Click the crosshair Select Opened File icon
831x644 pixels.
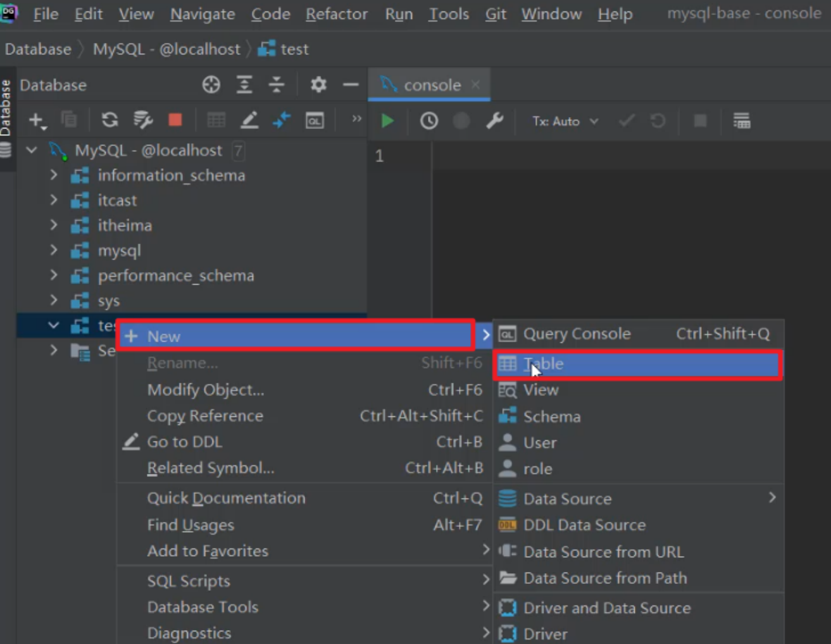(x=211, y=84)
